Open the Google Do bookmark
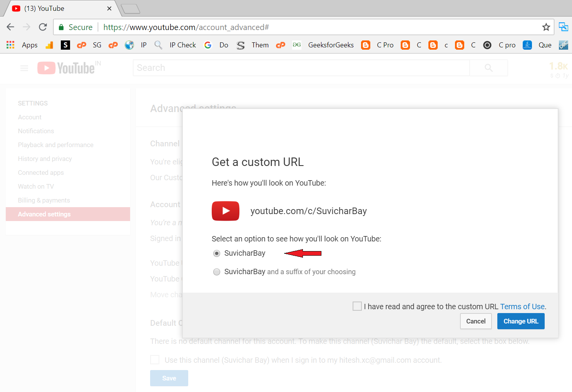572x392 pixels. pos(216,45)
